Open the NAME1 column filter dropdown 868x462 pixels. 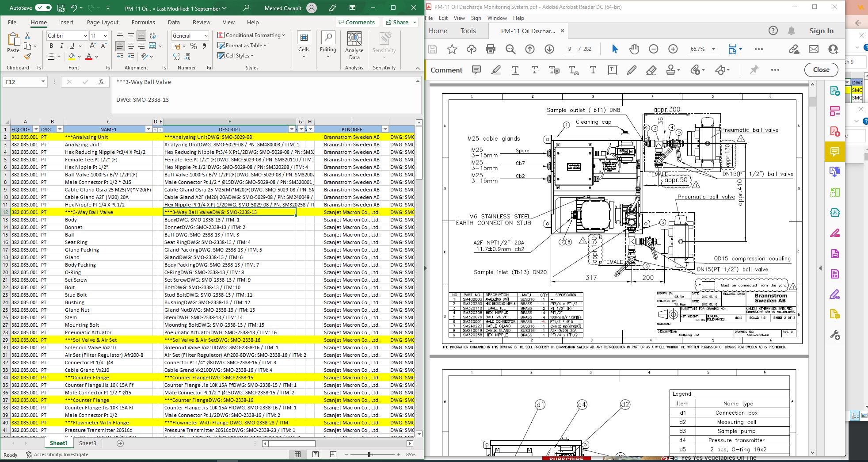(148, 129)
